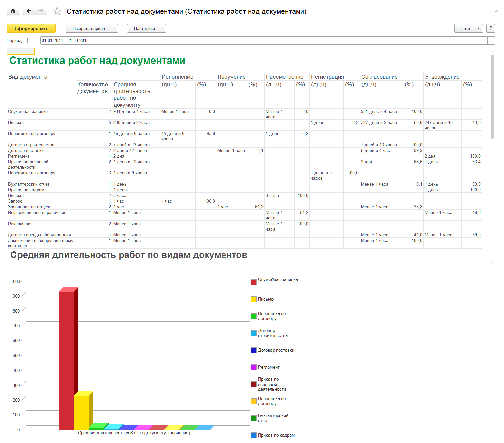Navigate forward with the right arrow
The width and height of the screenshot is (504, 443).
tap(41, 11)
